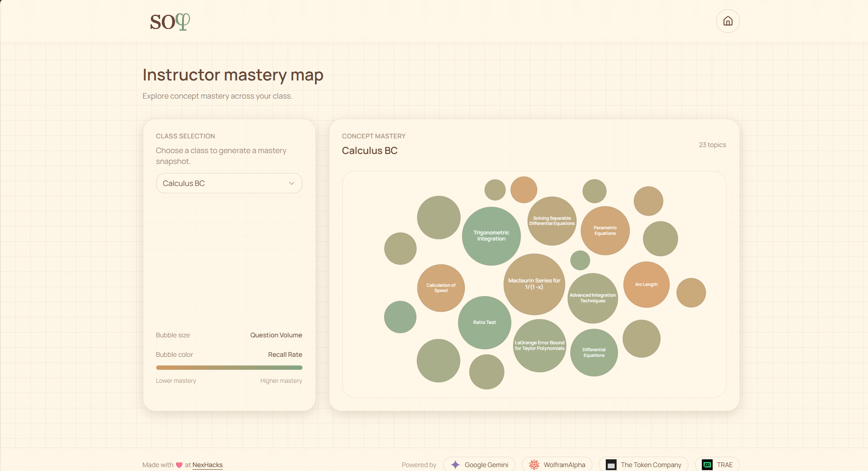The image size is (868, 471).
Task: Click the dropdown chevron arrow
Action: tap(292, 183)
